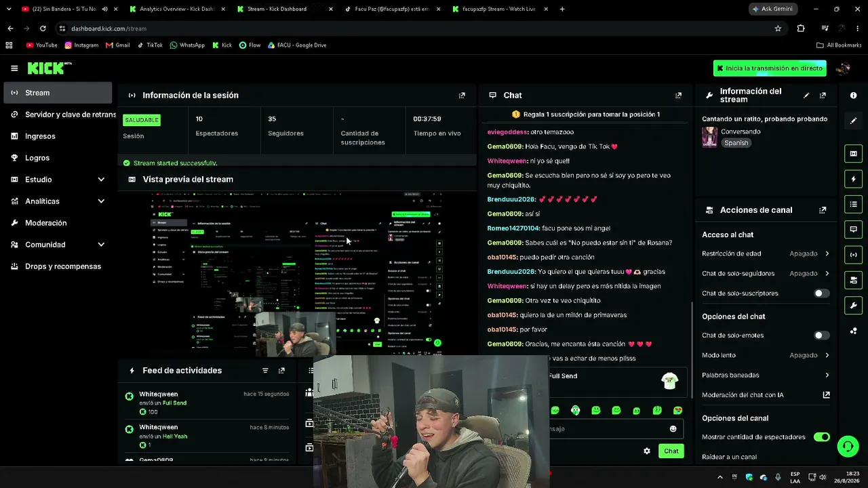868x488 pixels.
Task: Open Servidor y clave de retransmisión sidebar item
Action: click(x=58, y=115)
